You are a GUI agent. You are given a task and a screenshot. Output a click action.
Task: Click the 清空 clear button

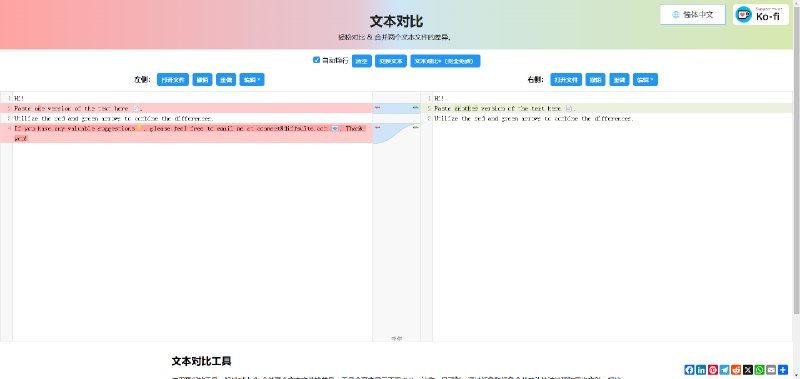coord(362,61)
